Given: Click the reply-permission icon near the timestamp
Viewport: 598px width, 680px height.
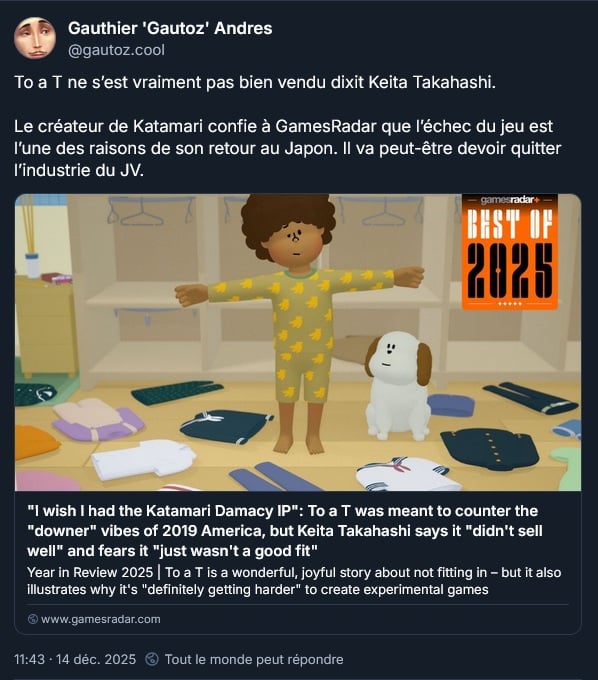Looking at the screenshot, I should (x=152, y=659).
